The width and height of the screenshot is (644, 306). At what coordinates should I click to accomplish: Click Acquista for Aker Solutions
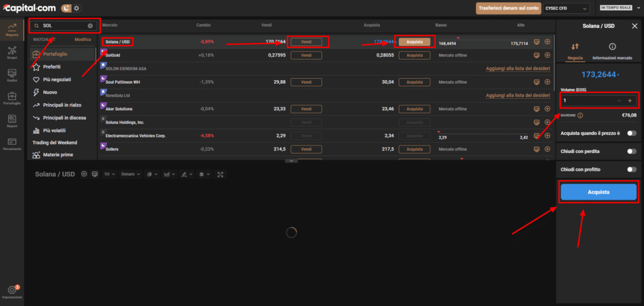tap(414, 109)
